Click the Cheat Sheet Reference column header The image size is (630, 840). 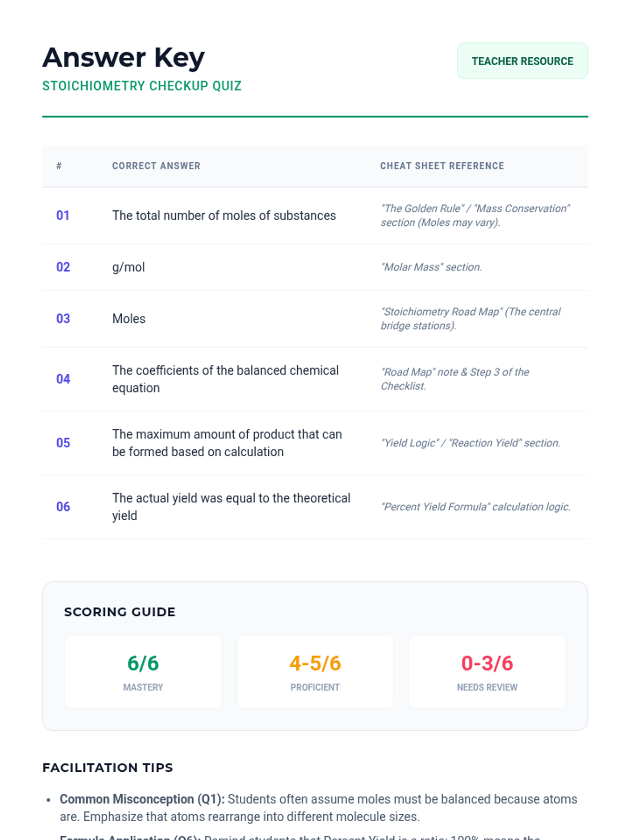click(442, 166)
